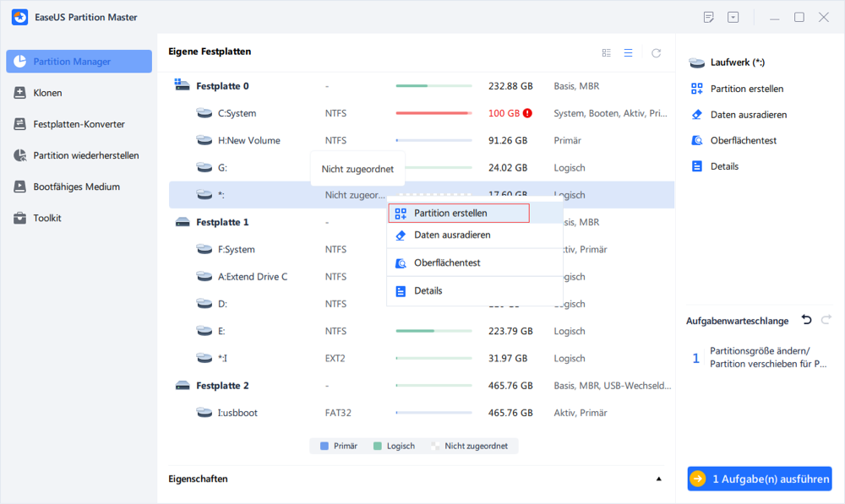Click Daten ausradieren in the right panel

click(x=748, y=115)
